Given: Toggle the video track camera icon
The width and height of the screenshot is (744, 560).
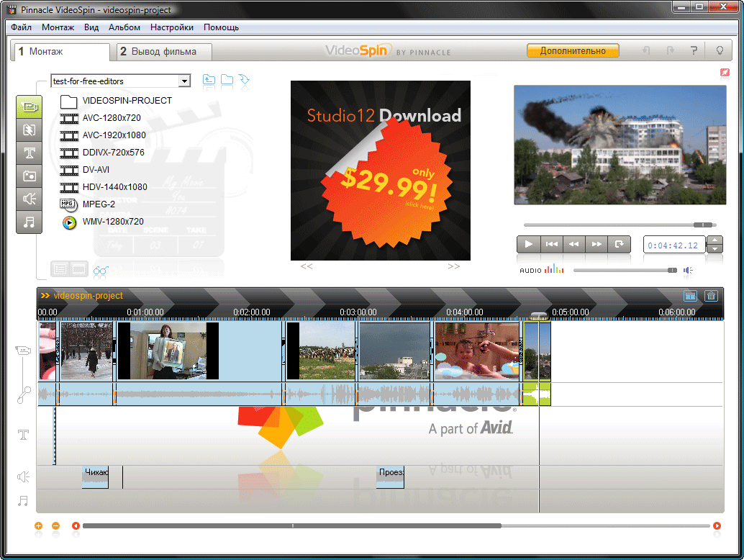Looking at the screenshot, I should click(23, 351).
